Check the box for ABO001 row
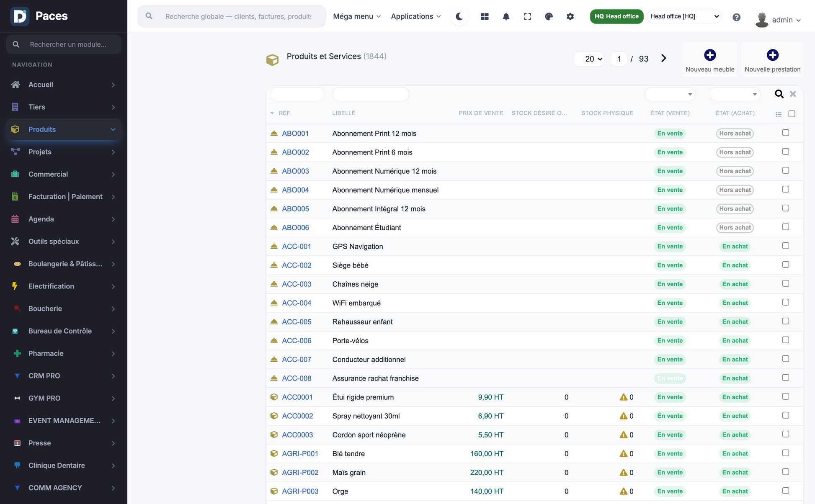 (x=786, y=133)
